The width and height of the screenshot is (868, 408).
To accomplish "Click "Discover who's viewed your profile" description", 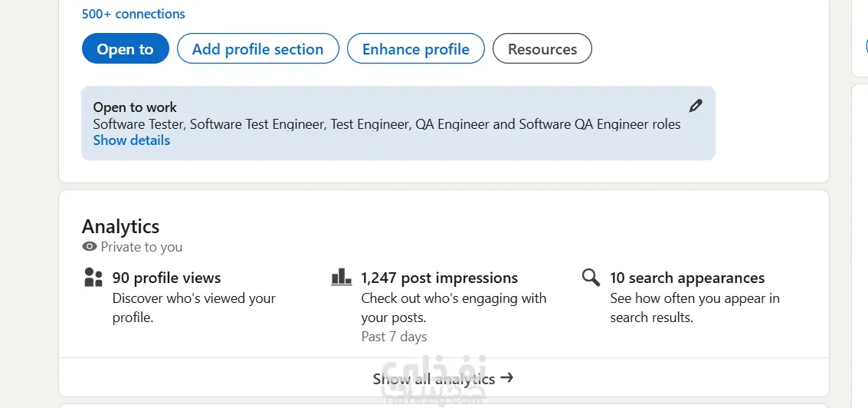I will click(194, 308).
